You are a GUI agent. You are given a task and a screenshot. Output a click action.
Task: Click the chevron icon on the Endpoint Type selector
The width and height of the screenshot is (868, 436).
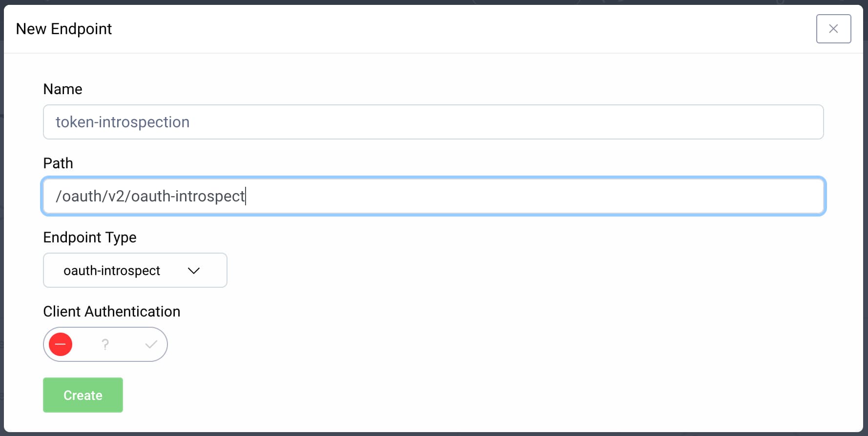(193, 271)
